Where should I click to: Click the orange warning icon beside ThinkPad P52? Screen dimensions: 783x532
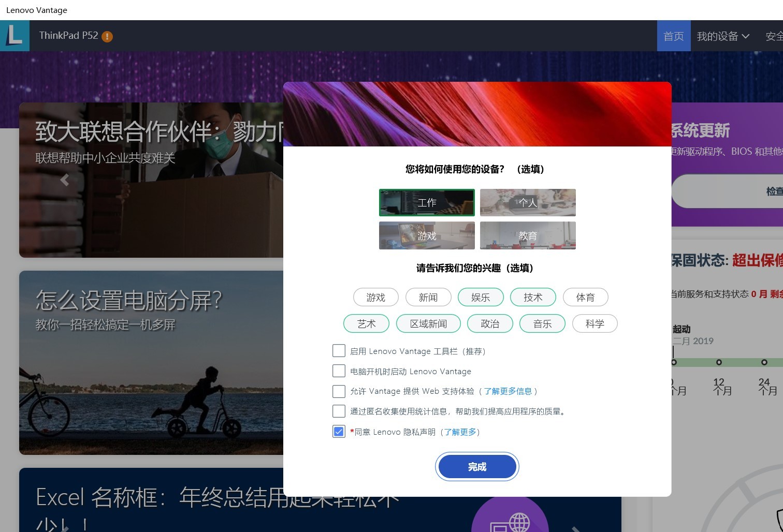coord(107,36)
